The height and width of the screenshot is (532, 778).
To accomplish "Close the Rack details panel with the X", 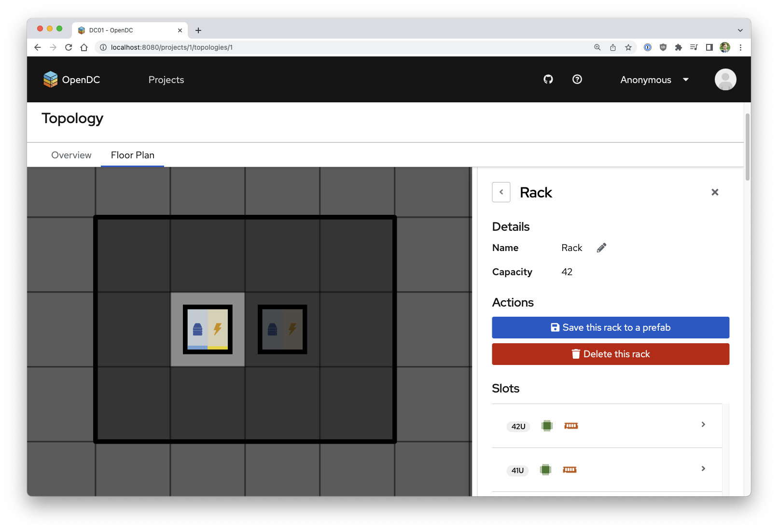I will pyautogui.click(x=715, y=192).
